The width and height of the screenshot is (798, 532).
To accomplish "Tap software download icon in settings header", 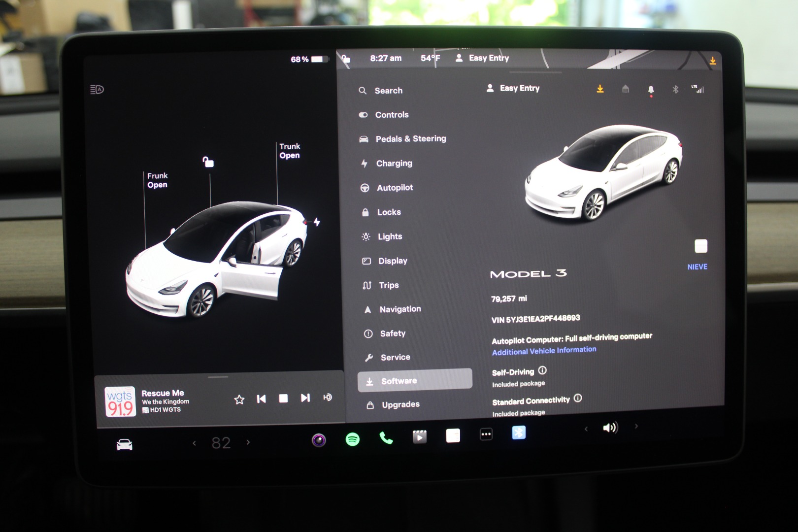I will (x=600, y=89).
